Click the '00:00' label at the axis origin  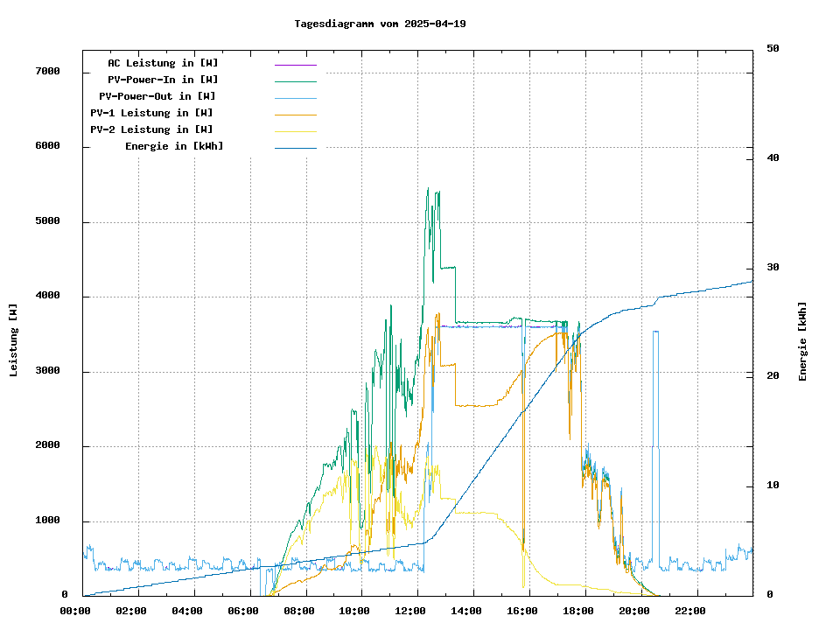[75, 611]
